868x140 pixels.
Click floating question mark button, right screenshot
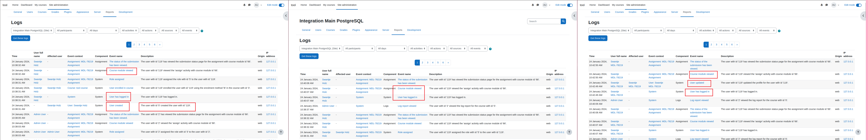point(858,132)
